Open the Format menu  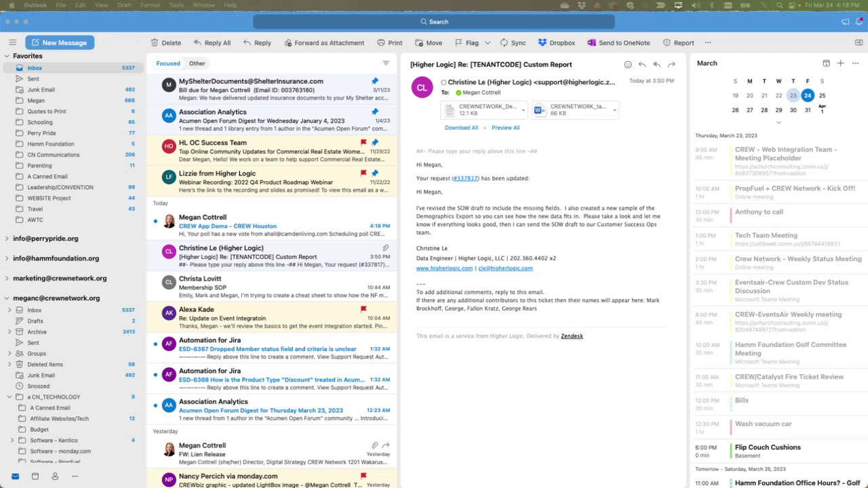point(150,5)
